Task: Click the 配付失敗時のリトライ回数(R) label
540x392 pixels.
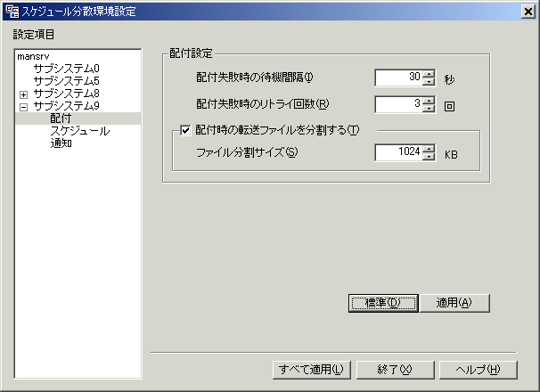Action: [x=262, y=103]
